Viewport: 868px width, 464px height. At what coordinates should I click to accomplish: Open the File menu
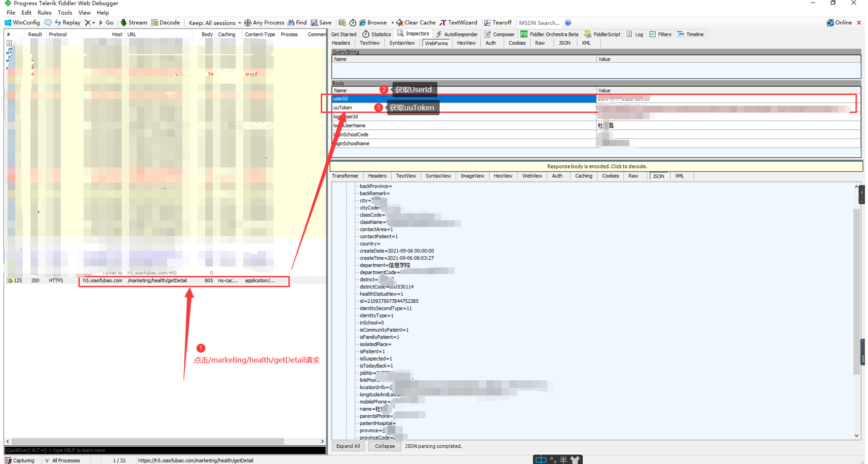click(11, 13)
